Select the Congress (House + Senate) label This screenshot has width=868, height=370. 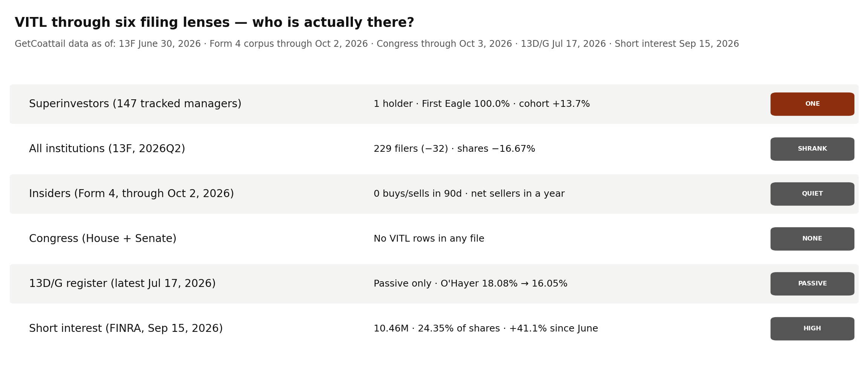click(x=103, y=239)
